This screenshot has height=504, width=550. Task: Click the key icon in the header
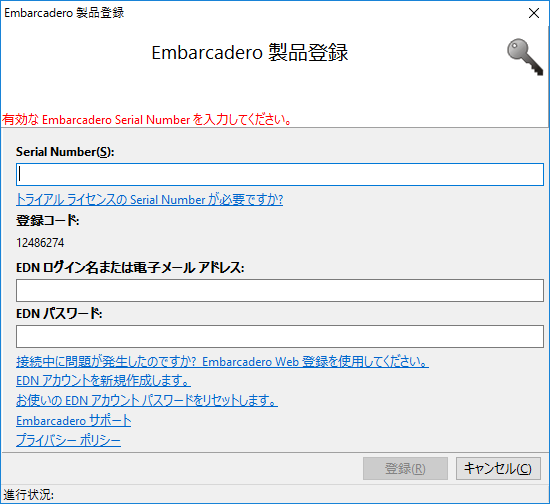[525, 56]
